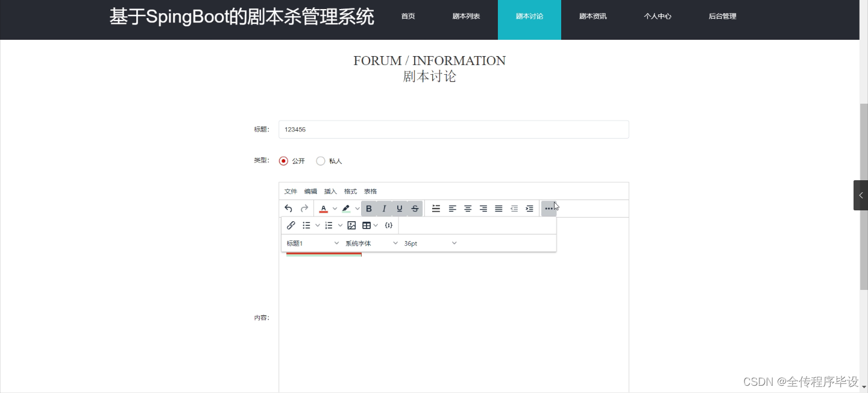Viewport: 868px width, 393px height.
Task: Open the text color picker
Action: (x=324, y=209)
